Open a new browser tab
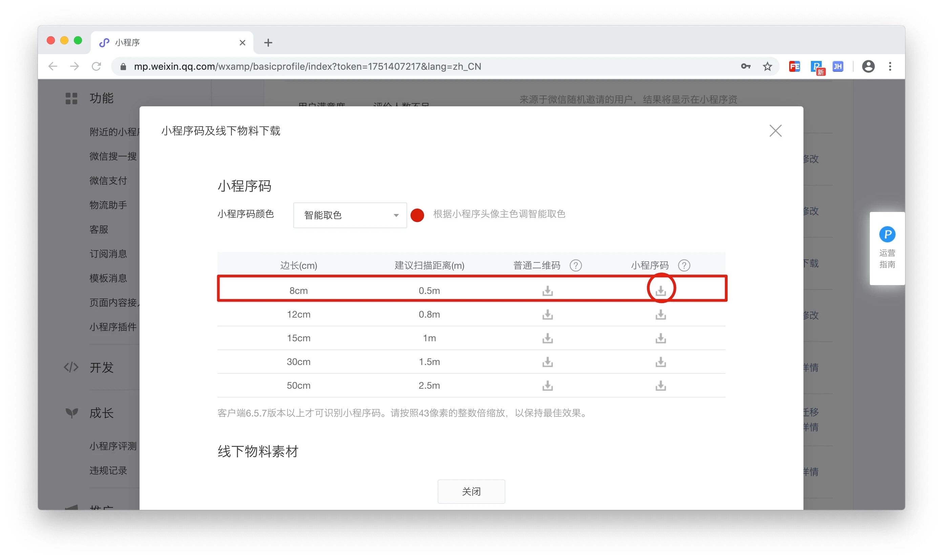This screenshot has height=560, width=943. click(268, 43)
